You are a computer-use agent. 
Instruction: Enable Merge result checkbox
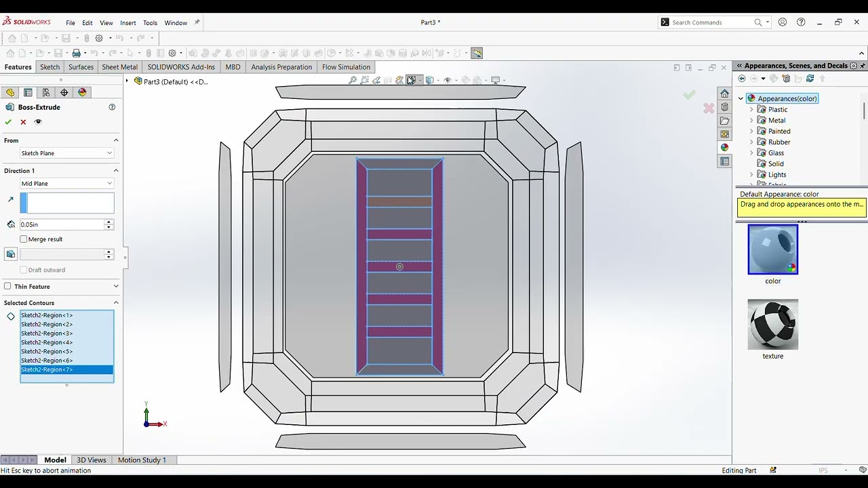coord(24,239)
